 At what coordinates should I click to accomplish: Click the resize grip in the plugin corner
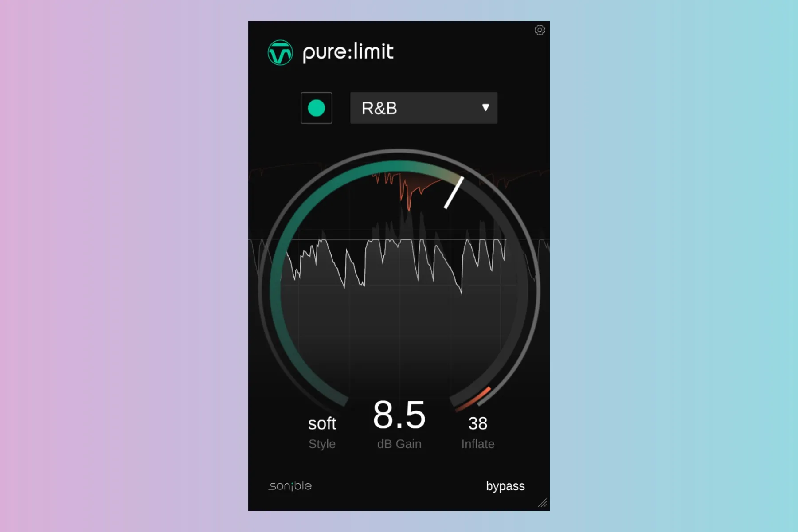pos(543,503)
